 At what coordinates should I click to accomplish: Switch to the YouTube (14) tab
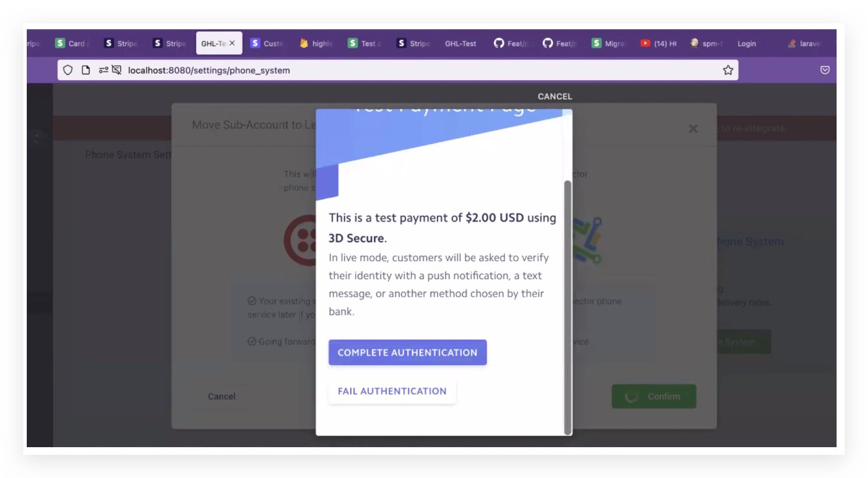pos(660,44)
